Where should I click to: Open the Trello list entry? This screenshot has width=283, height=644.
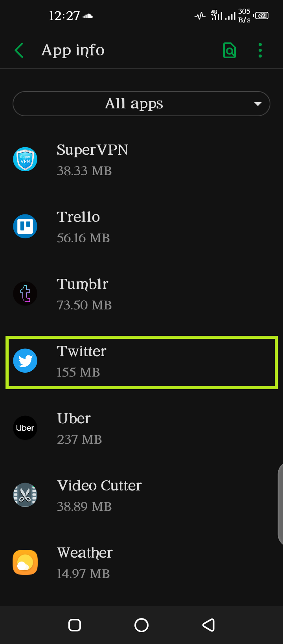click(141, 227)
